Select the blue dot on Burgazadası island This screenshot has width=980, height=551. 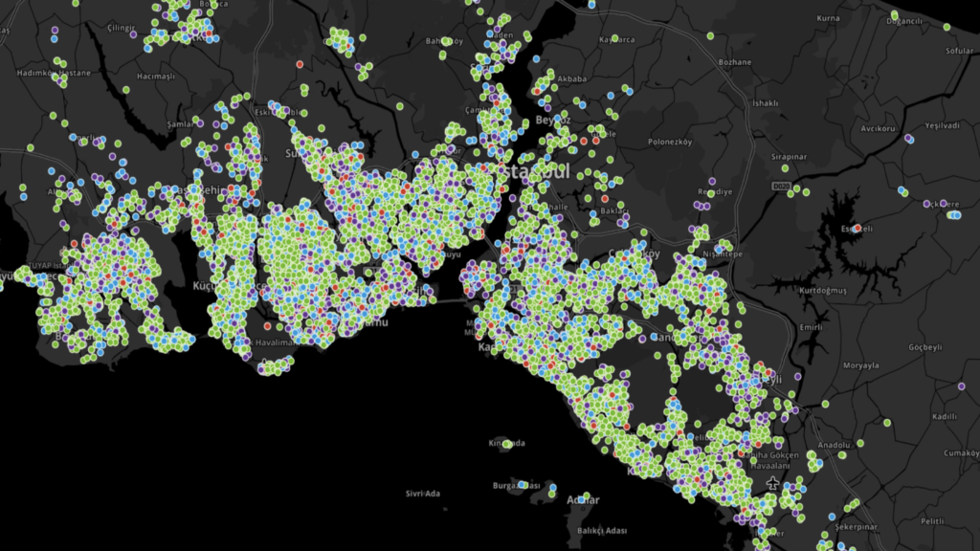(x=522, y=485)
